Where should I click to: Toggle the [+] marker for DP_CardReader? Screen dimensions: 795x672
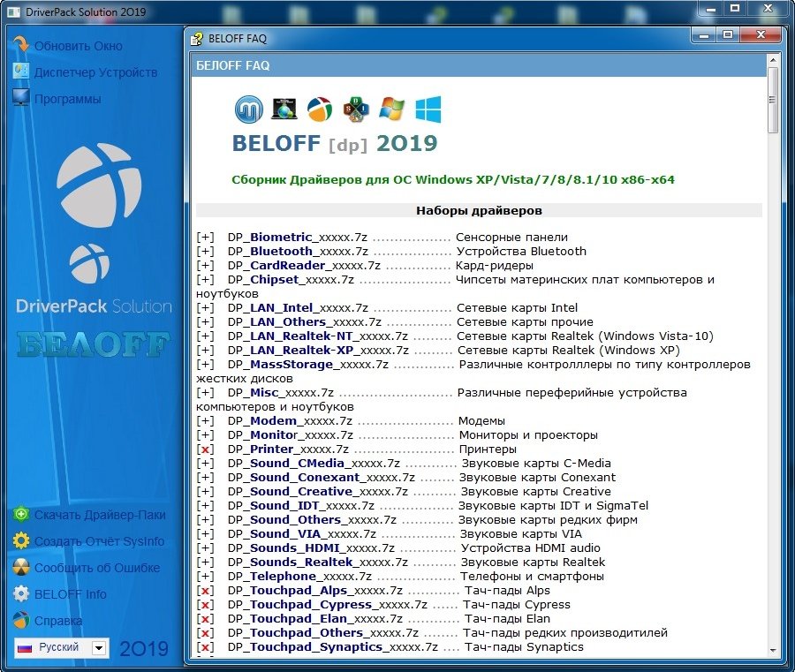tap(205, 266)
